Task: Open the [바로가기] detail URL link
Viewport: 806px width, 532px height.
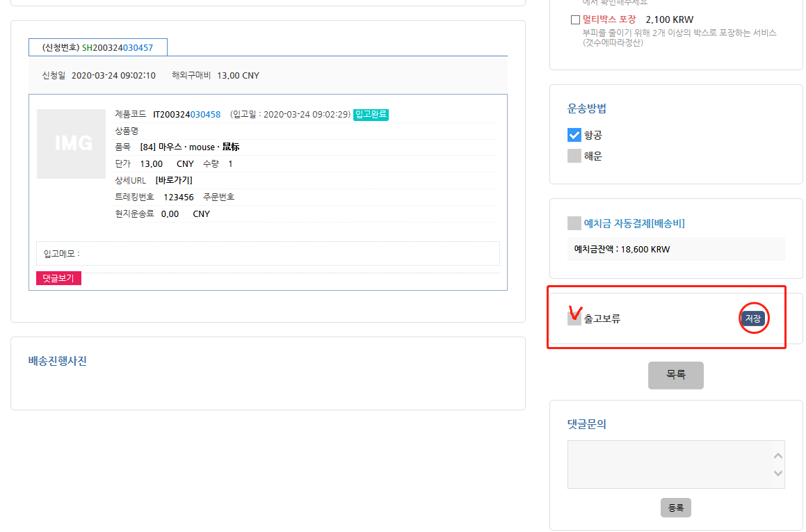Action: tap(174, 180)
